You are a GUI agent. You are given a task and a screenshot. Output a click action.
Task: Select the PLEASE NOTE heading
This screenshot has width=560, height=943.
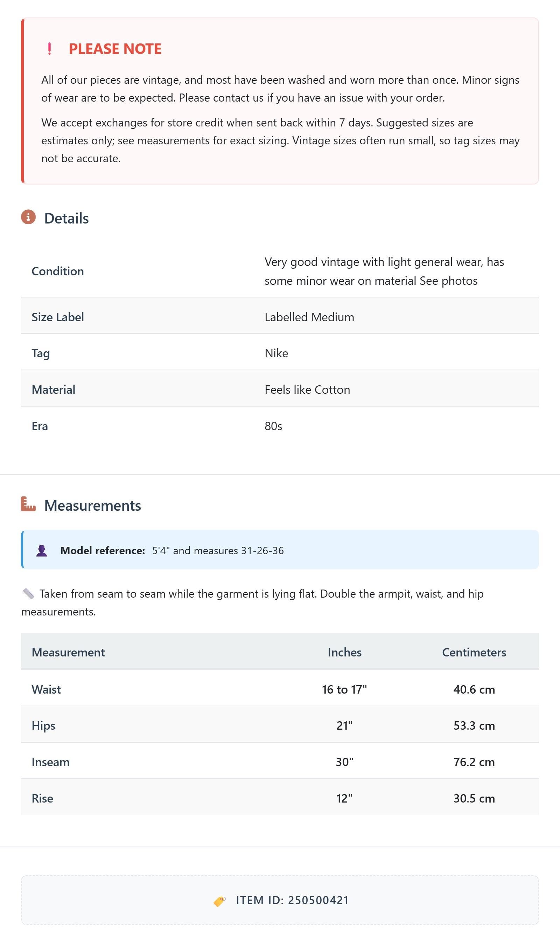pos(115,49)
